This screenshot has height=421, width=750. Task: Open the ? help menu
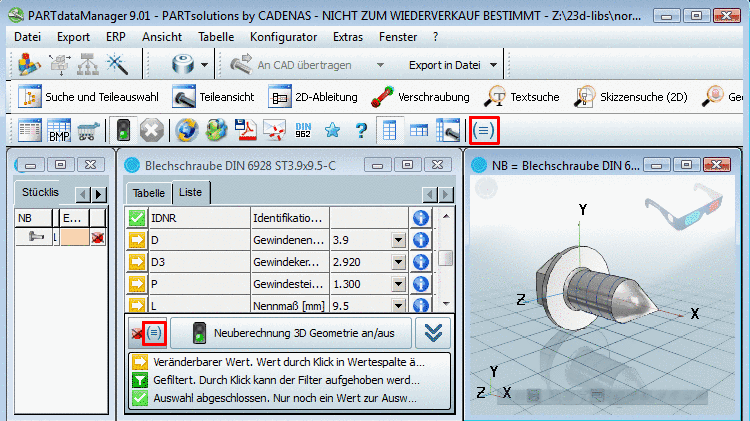pos(435,37)
